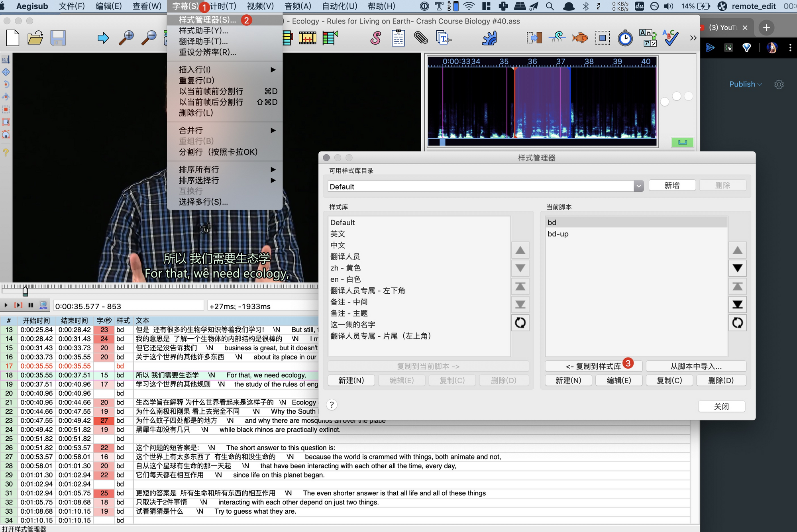Open the timing post-processor stopwatch icon
The width and height of the screenshot is (797, 532).
coord(625,38)
